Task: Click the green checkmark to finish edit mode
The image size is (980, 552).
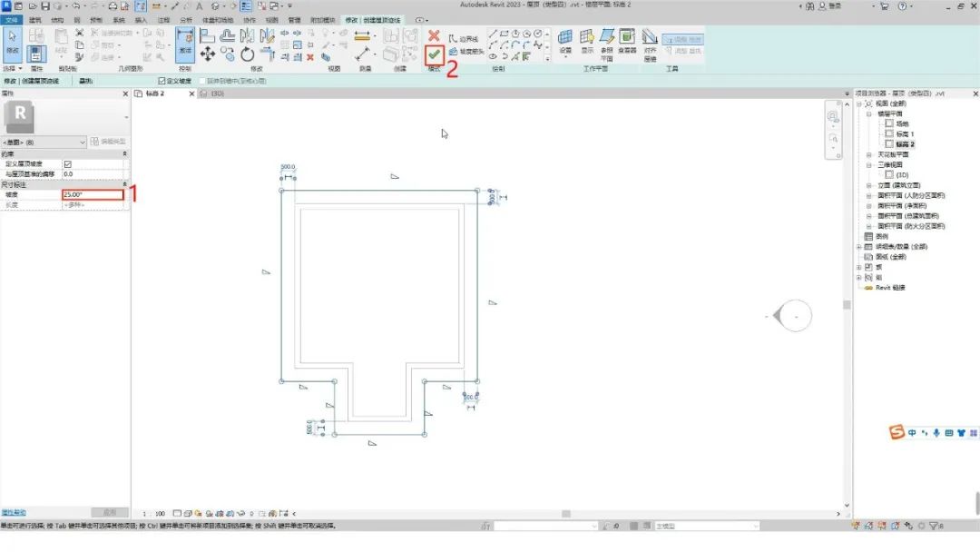Action: pos(434,54)
